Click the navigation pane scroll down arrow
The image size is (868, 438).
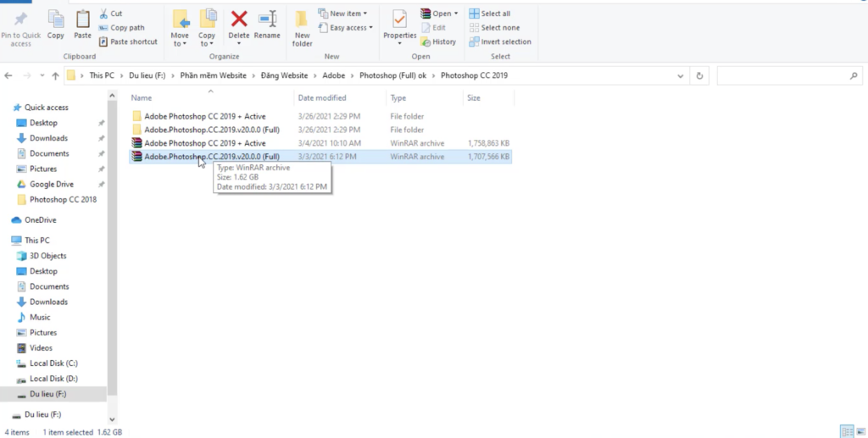(x=112, y=419)
